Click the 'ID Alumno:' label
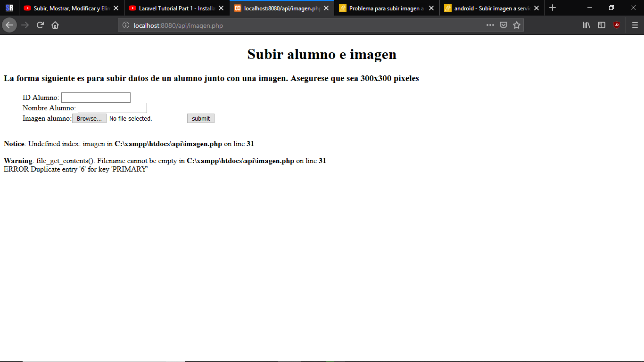The height and width of the screenshot is (362, 644). coord(41,98)
